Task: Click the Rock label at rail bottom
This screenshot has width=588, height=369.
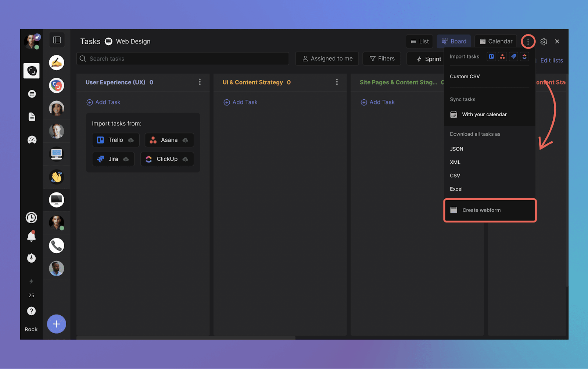Action: coord(31,329)
